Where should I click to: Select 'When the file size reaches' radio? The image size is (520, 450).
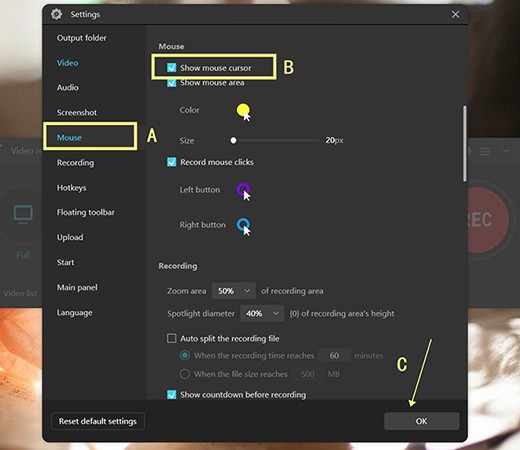[185, 374]
